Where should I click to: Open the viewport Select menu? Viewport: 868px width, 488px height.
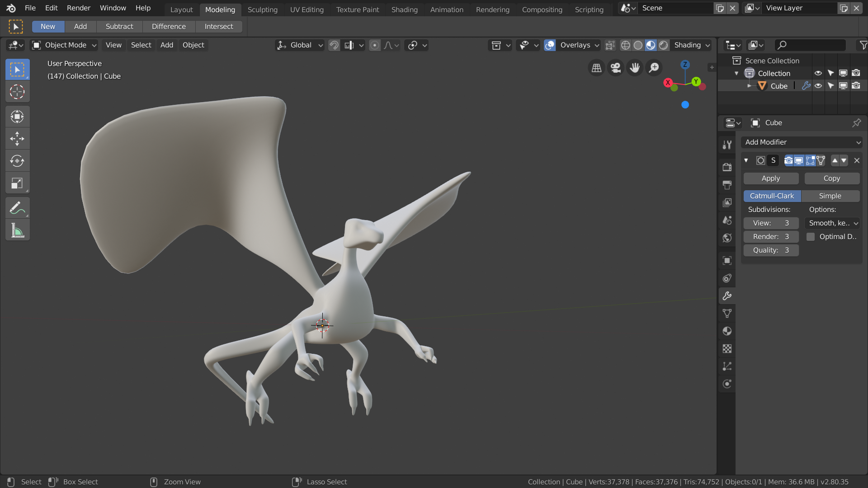141,45
